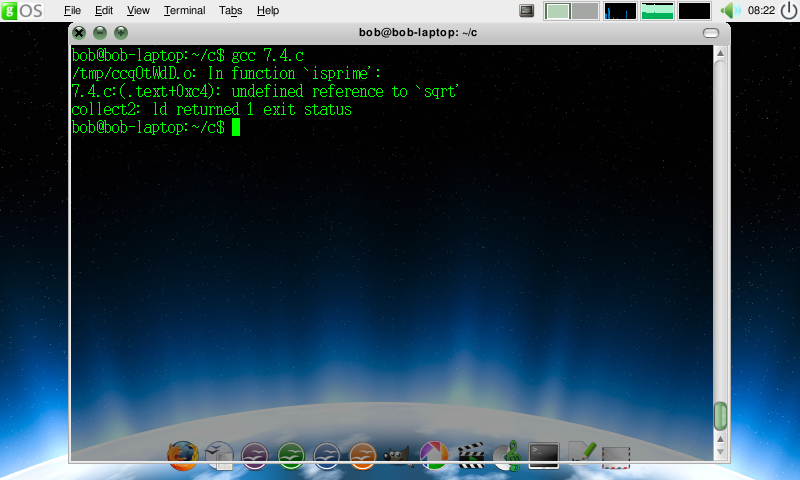This screenshot has height=480, width=800.
Task: Click the show desktop monitor icon
Action: pyautogui.click(x=527, y=11)
